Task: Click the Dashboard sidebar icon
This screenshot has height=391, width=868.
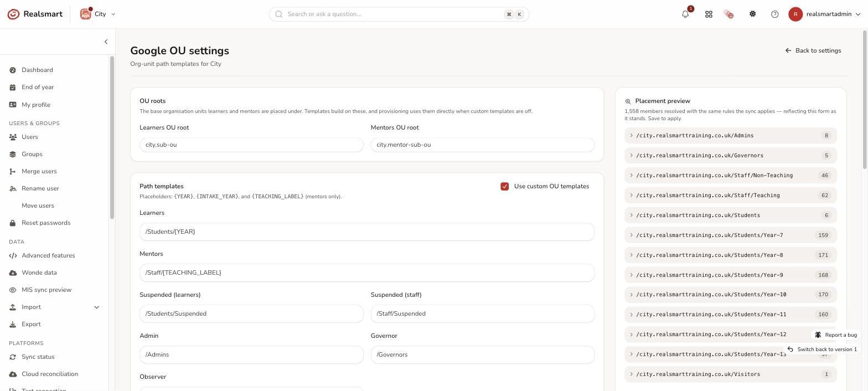Action: [x=13, y=70]
